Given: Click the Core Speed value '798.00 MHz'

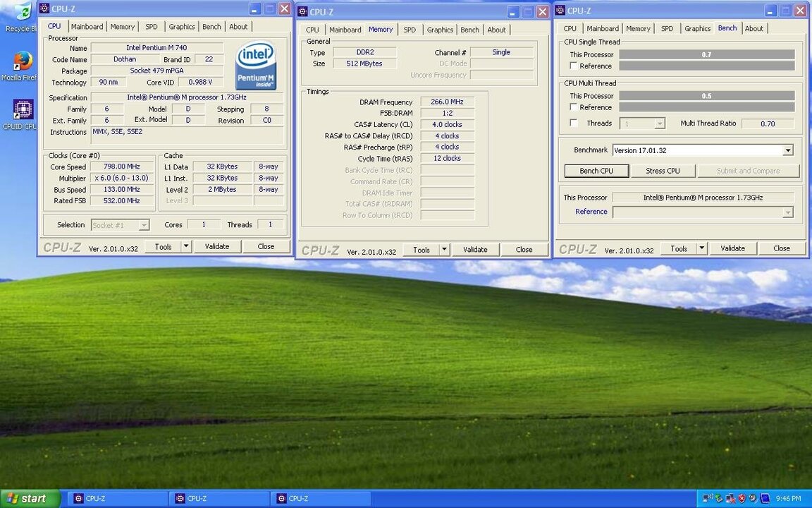Looking at the screenshot, I should point(122,167).
